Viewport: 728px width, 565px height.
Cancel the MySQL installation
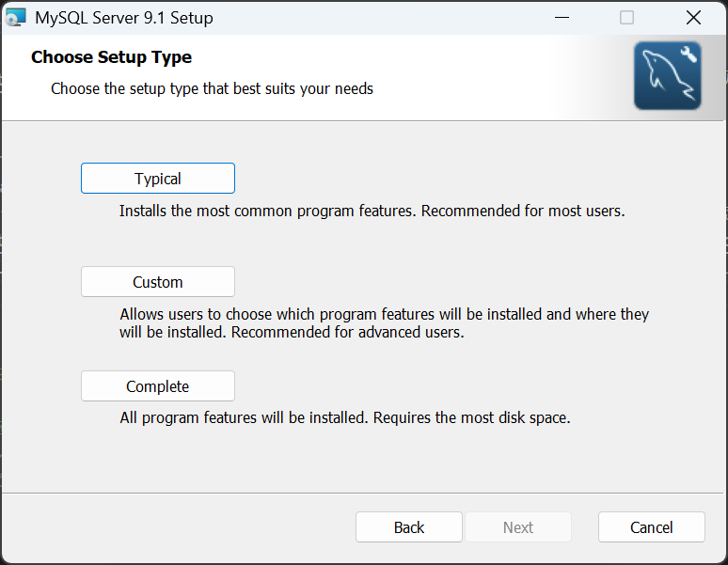(x=651, y=527)
